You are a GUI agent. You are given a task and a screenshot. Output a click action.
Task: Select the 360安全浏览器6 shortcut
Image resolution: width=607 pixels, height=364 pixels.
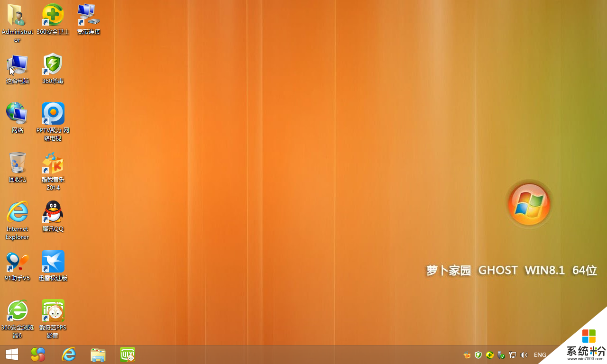click(17, 311)
